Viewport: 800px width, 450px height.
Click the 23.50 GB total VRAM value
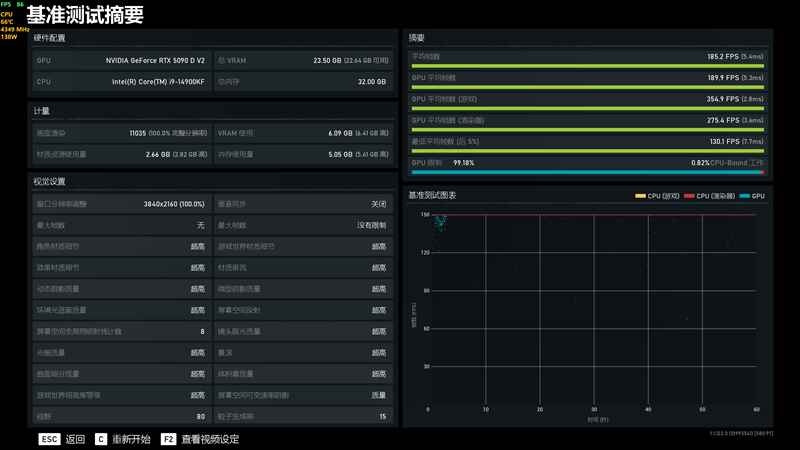327,60
